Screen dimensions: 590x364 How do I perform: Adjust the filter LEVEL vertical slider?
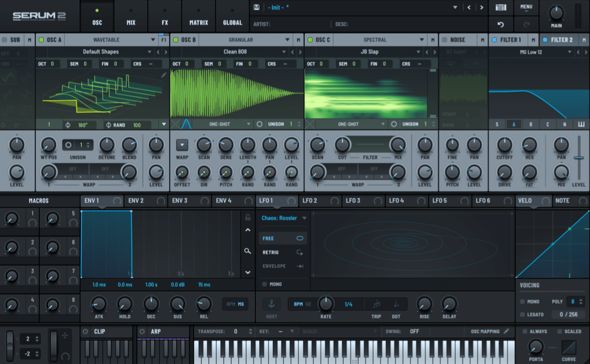coord(579,158)
